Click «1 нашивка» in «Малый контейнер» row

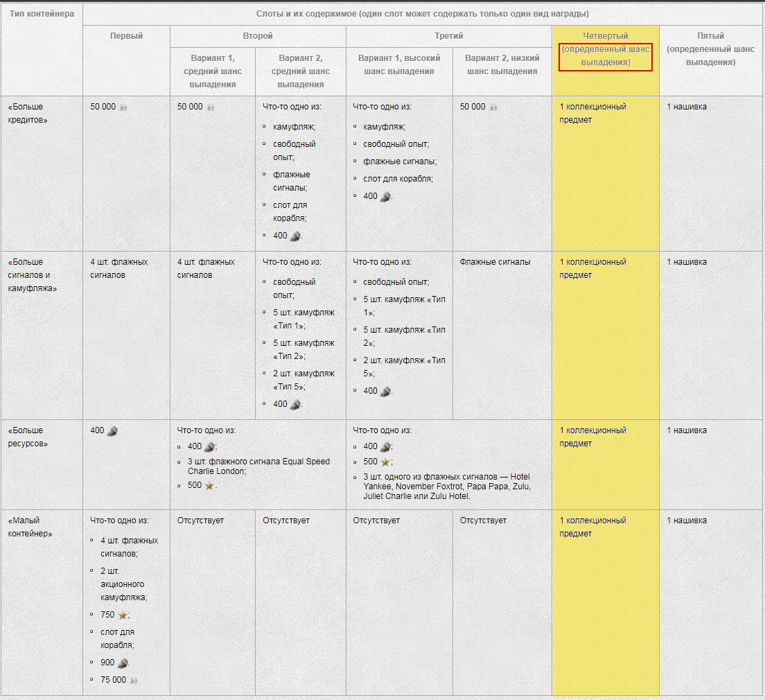687,520
